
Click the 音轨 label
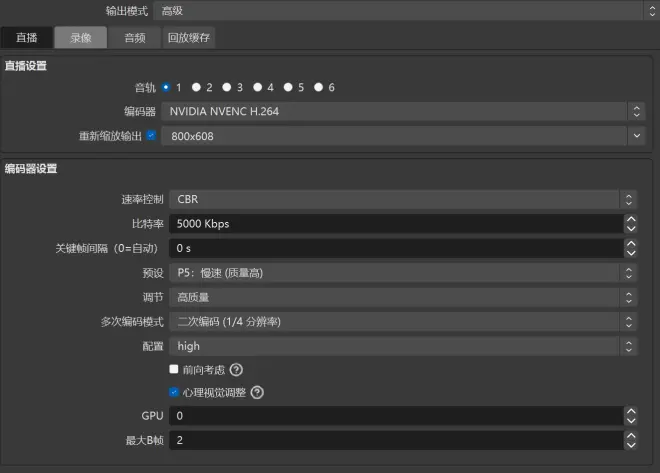145,88
